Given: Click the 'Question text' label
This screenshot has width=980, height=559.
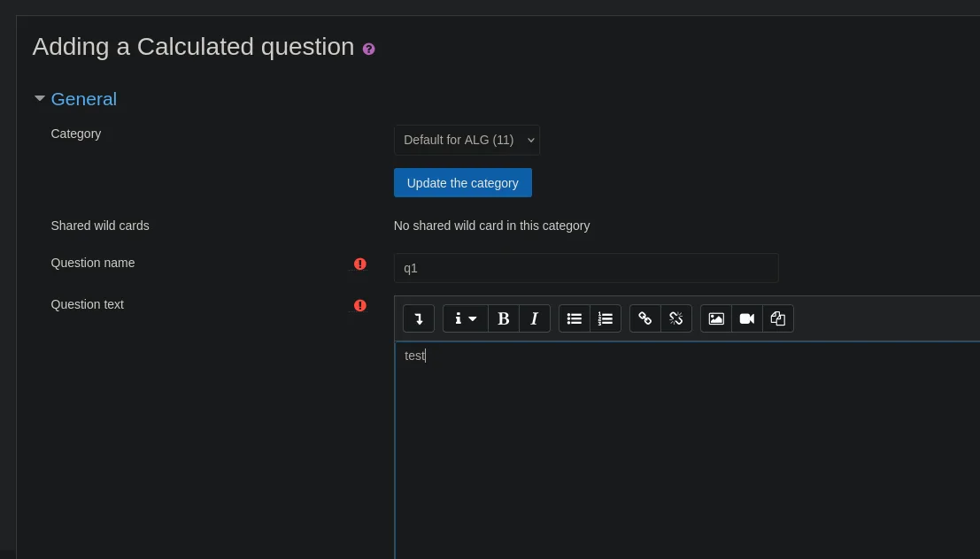Looking at the screenshot, I should tap(87, 304).
